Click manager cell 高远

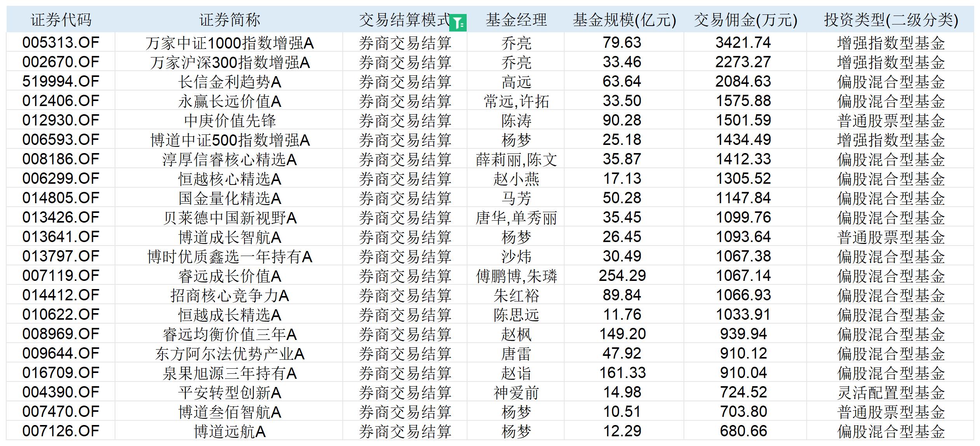click(516, 82)
